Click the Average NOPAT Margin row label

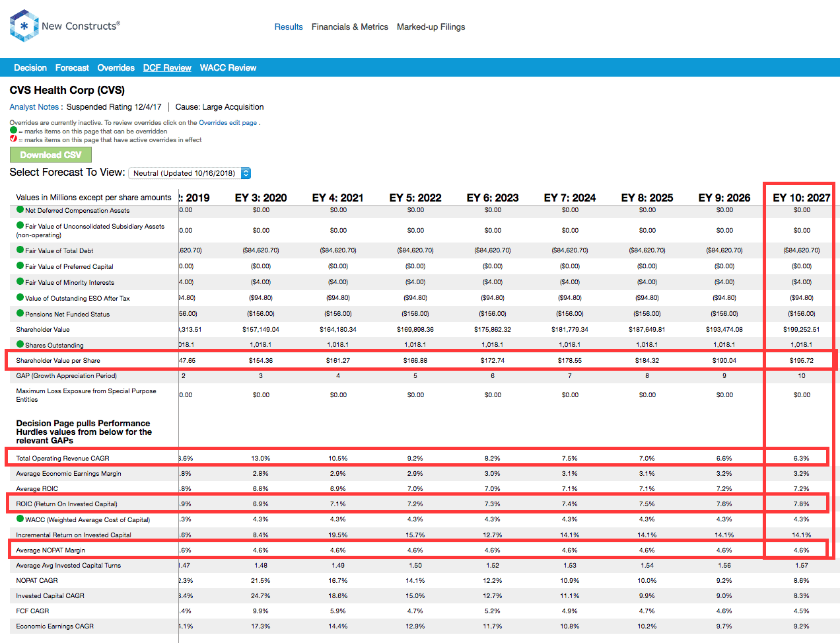[51, 550]
